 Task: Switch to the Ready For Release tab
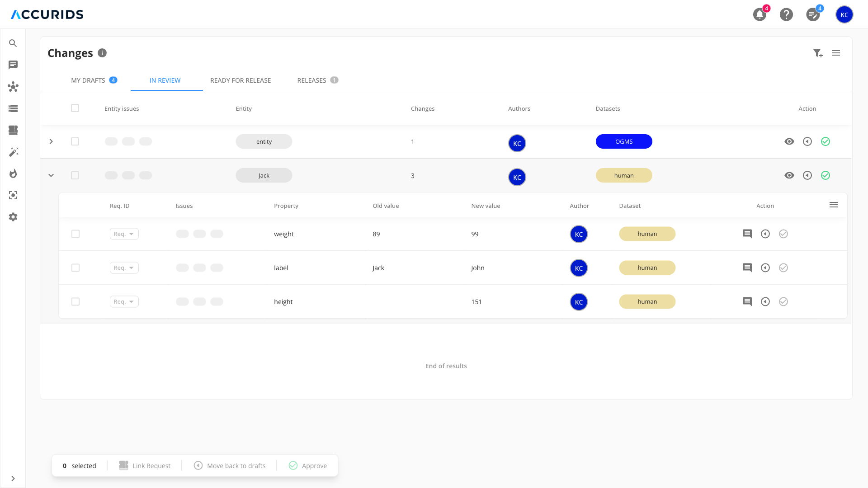(x=241, y=80)
